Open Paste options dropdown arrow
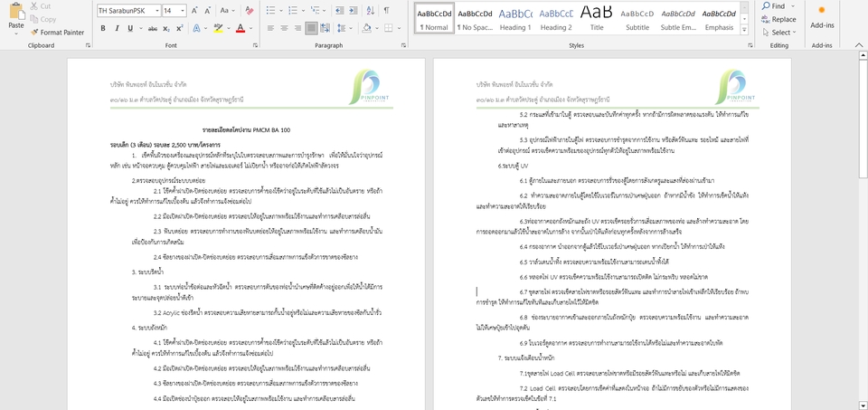 [x=16, y=33]
